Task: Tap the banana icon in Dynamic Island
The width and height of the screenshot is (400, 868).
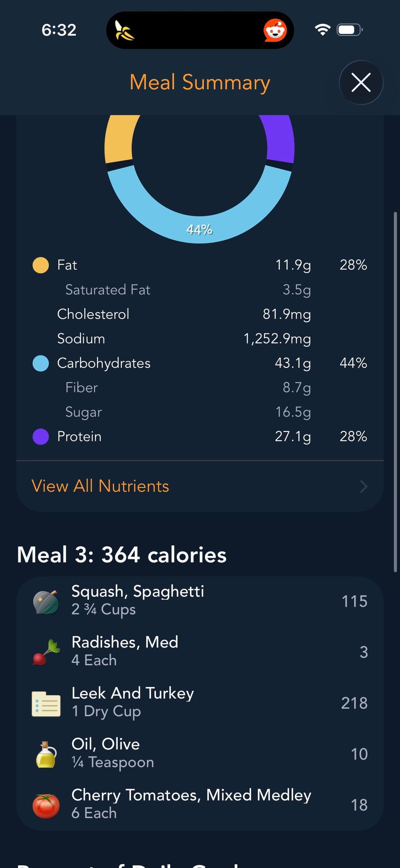Action: (124, 30)
